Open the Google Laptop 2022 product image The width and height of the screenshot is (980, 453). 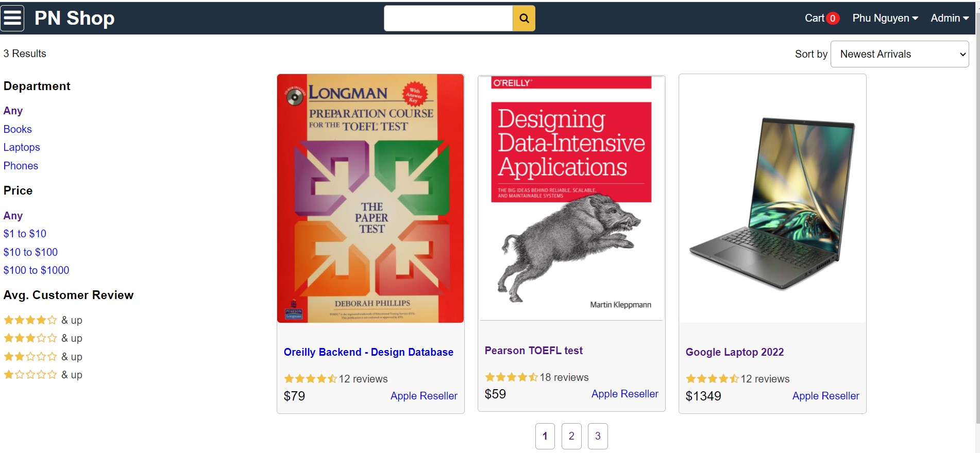click(772, 199)
